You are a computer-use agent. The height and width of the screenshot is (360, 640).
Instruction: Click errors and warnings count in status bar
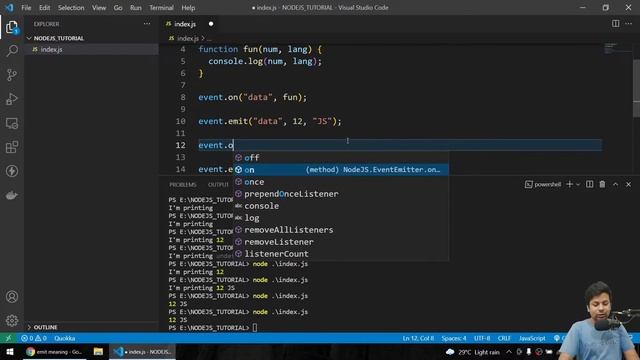coord(34,338)
